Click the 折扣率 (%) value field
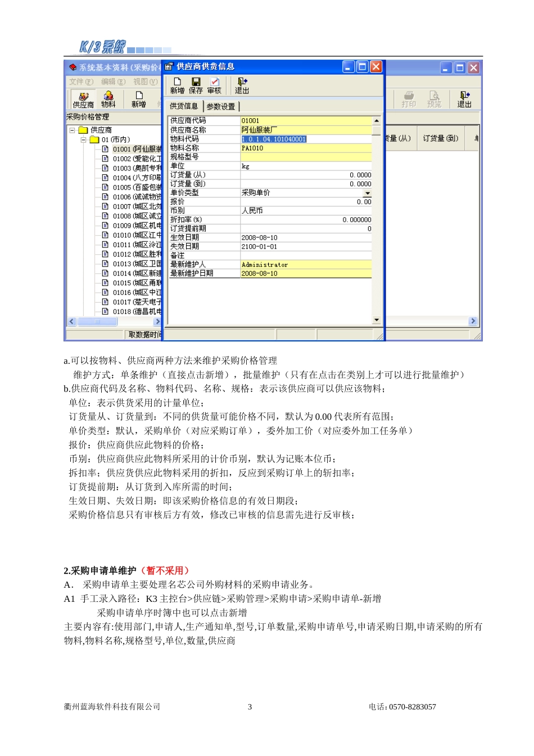Screen dimensions: 534x756 pos(306,220)
